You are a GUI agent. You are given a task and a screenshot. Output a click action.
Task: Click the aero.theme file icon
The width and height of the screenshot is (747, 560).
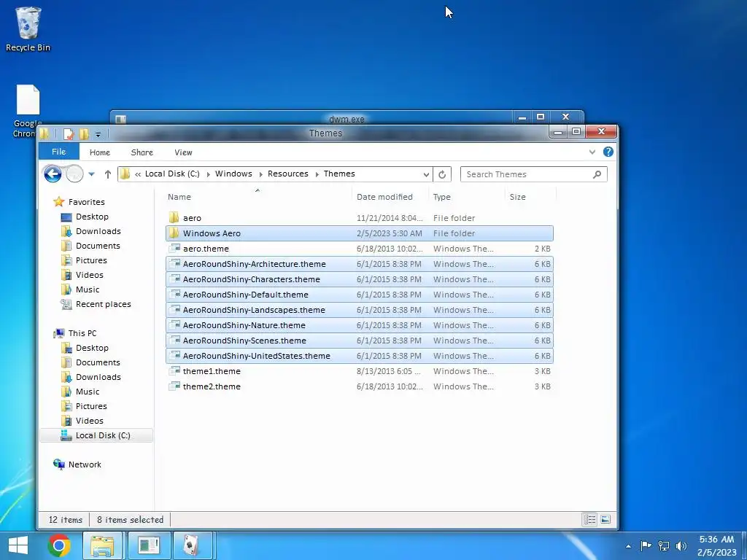(x=174, y=248)
